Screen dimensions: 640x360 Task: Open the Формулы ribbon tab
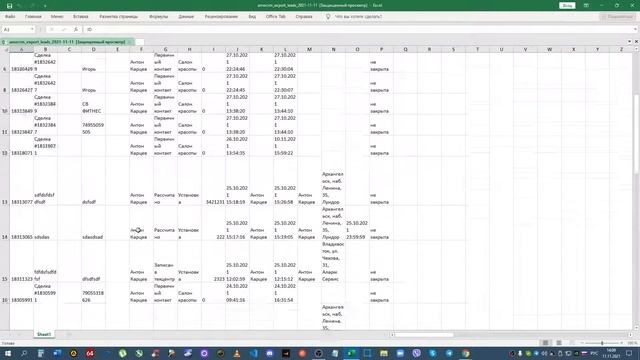tap(158, 17)
